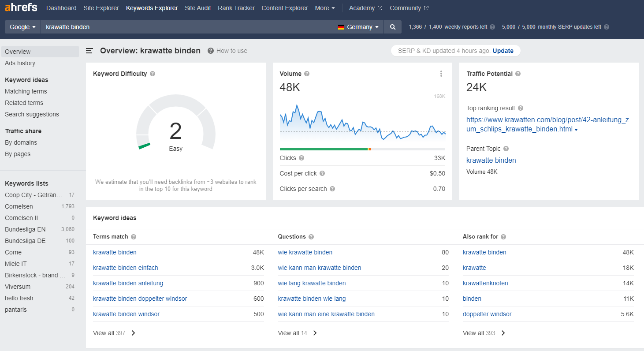This screenshot has width=644, height=351.
Task: Click Traffic Potential help icon
Action: (x=518, y=74)
